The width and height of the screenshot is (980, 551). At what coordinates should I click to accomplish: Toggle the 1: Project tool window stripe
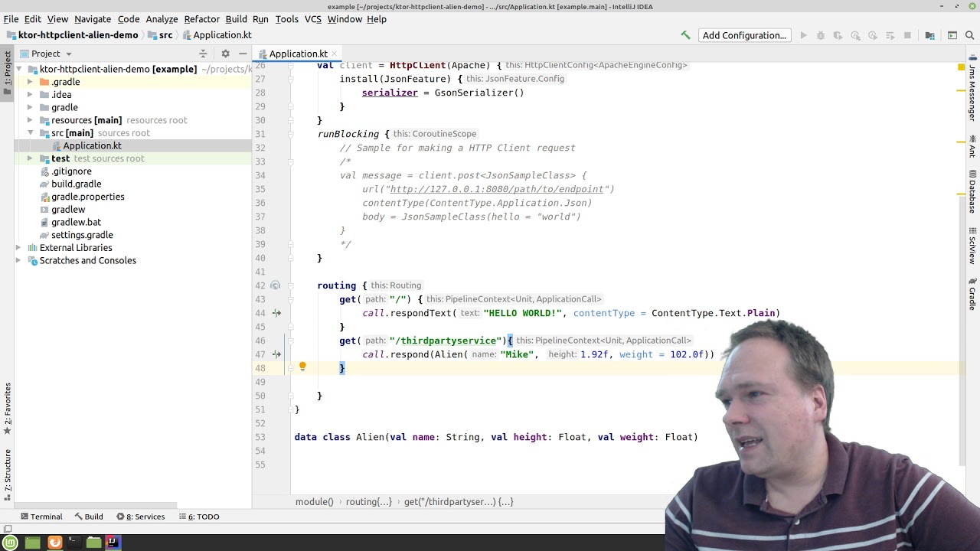[8, 73]
